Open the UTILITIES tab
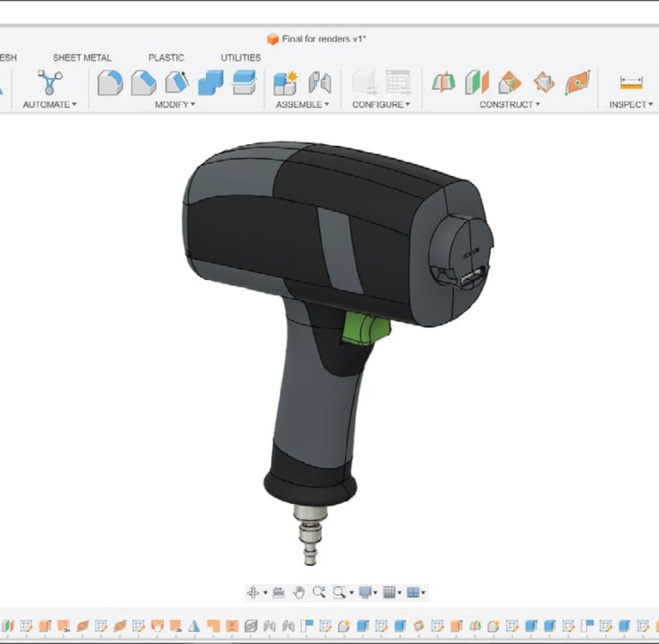Image resolution: width=659 pixels, height=644 pixels. coord(241,58)
